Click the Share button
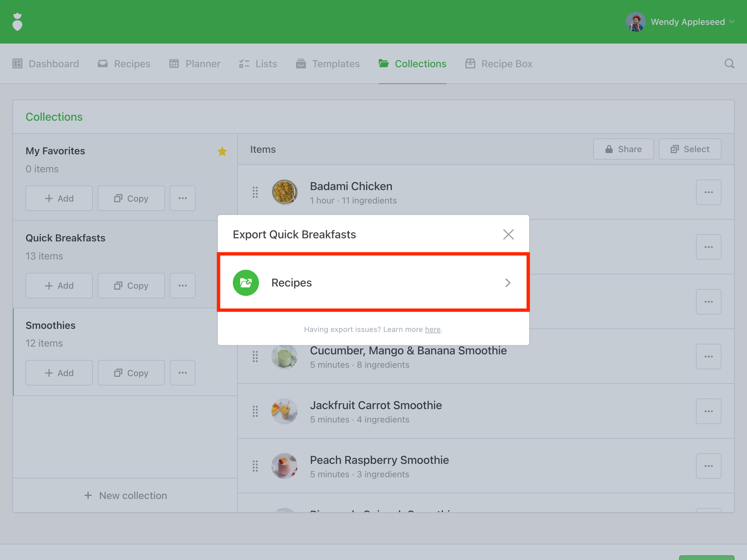Image resolution: width=747 pixels, height=560 pixels. [x=623, y=149]
